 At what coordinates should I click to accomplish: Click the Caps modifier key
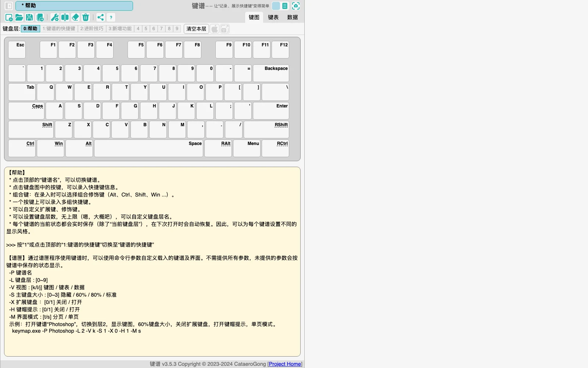click(x=26, y=111)
